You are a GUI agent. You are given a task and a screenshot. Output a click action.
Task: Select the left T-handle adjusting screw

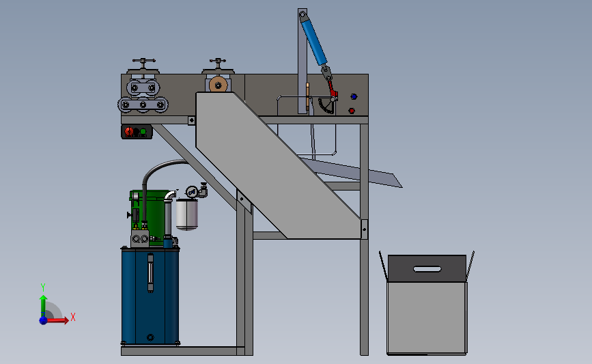coord(143,64)
